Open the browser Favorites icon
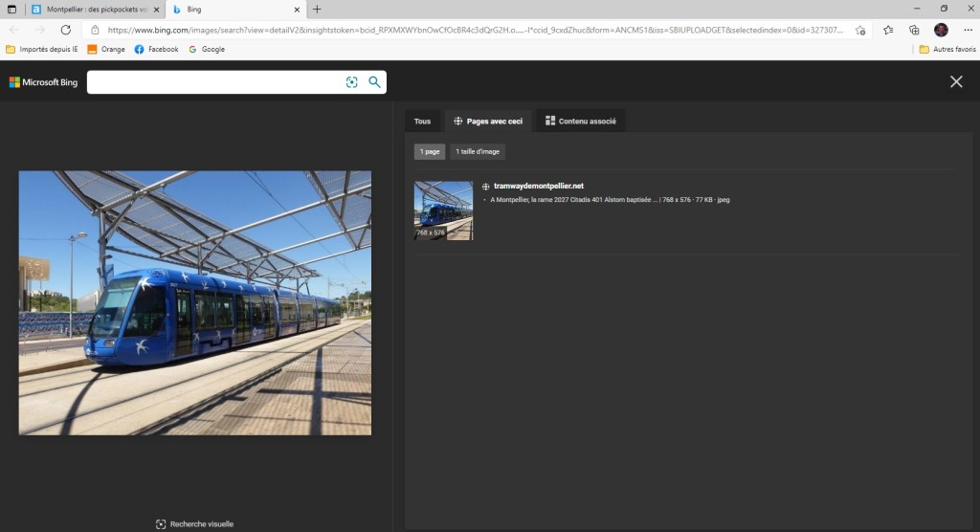Image resolution: width=980 pixels, height=532 pixels. pyautogui.click(x=888, y=30)
